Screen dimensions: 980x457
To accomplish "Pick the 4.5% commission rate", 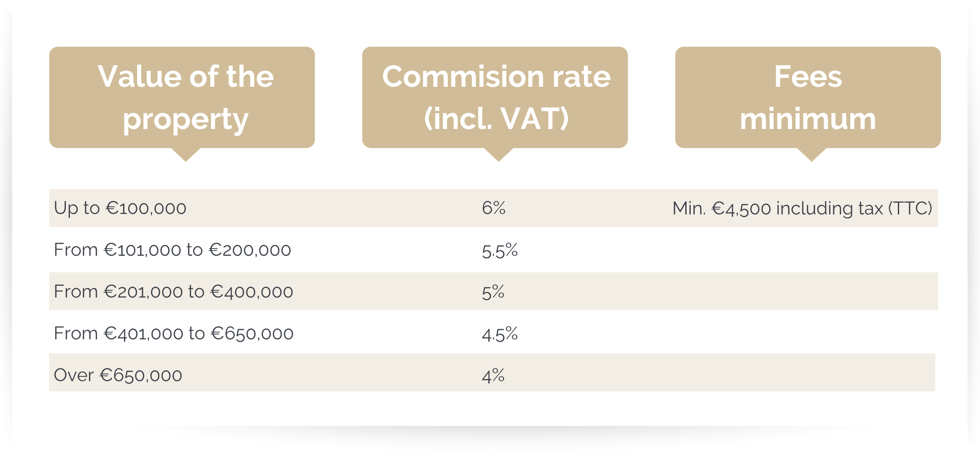I will 500,334.
